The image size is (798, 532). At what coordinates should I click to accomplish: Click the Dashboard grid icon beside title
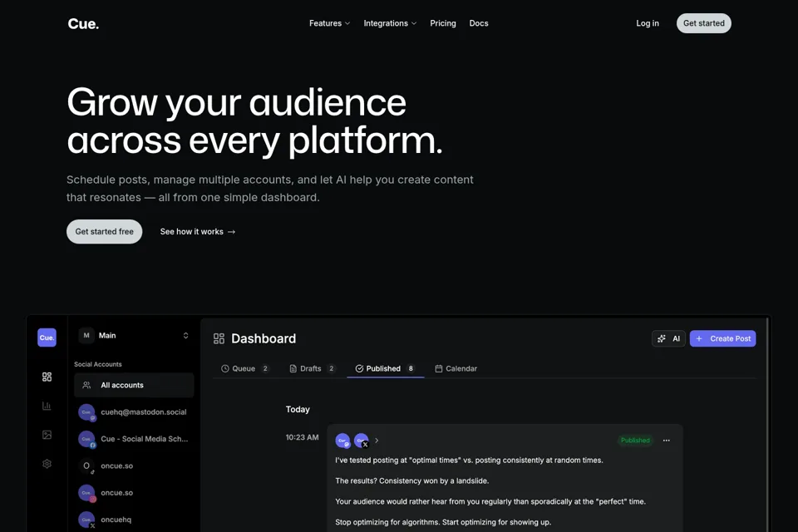(x=219, y=339)
